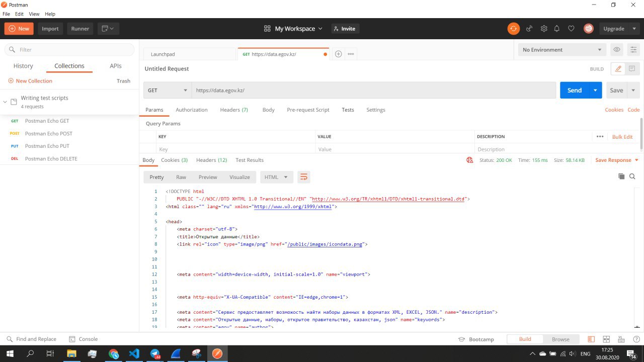The image size is (644, 362).
Task: Open the HTML format dropdown
Action: [x=276, y=177]
